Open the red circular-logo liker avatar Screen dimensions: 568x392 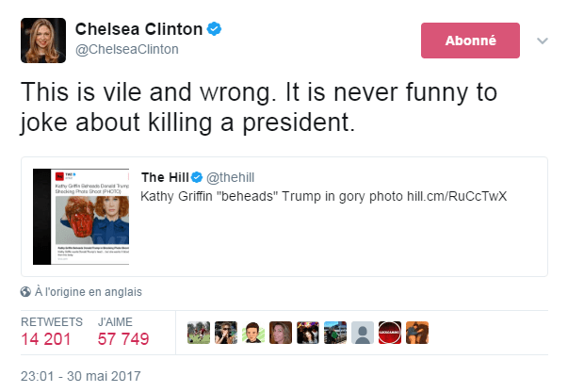390,333
